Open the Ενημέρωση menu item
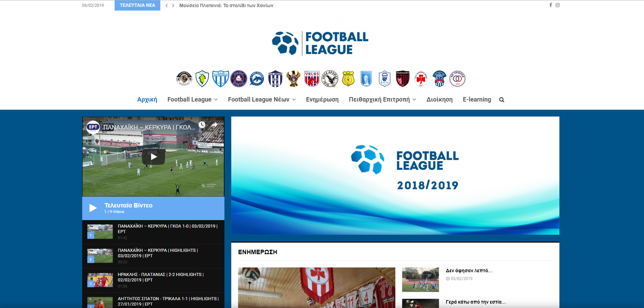Viewport: 644px width, 308px height. [x=322, y=99]
